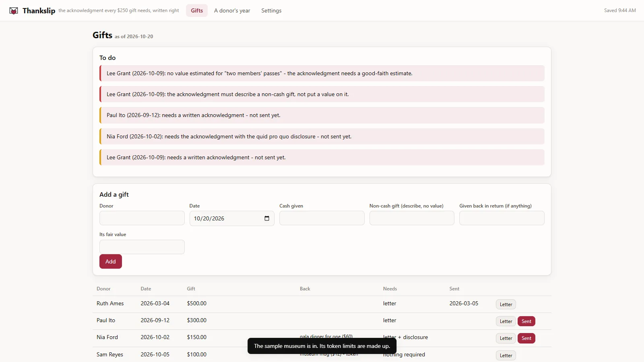644x362 pixels.
Task: Focus the Given back in return field
Action: pos(502,218)
